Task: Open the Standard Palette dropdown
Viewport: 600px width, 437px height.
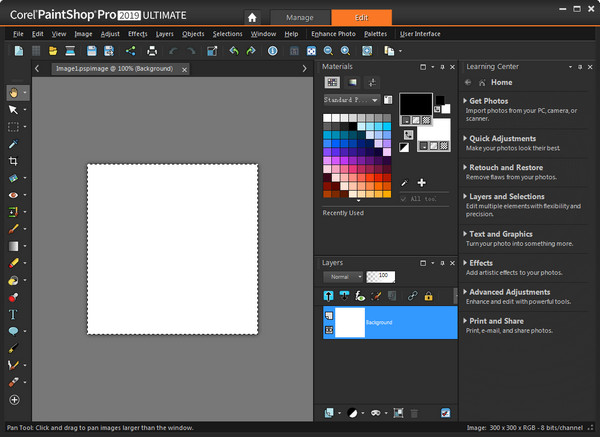Action: [x=351, y=100]
